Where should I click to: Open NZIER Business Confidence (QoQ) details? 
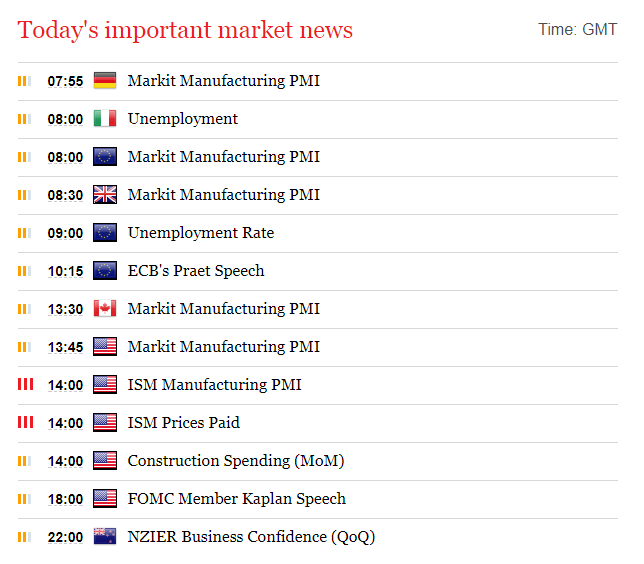coord(251,537)
